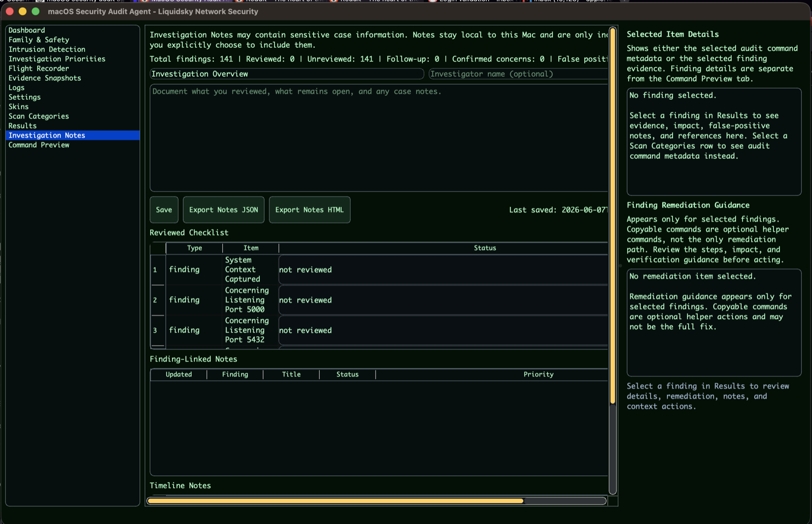Focus the Investigation Overview title field
The image size is (812, 524).
click(x=287, y=74)
